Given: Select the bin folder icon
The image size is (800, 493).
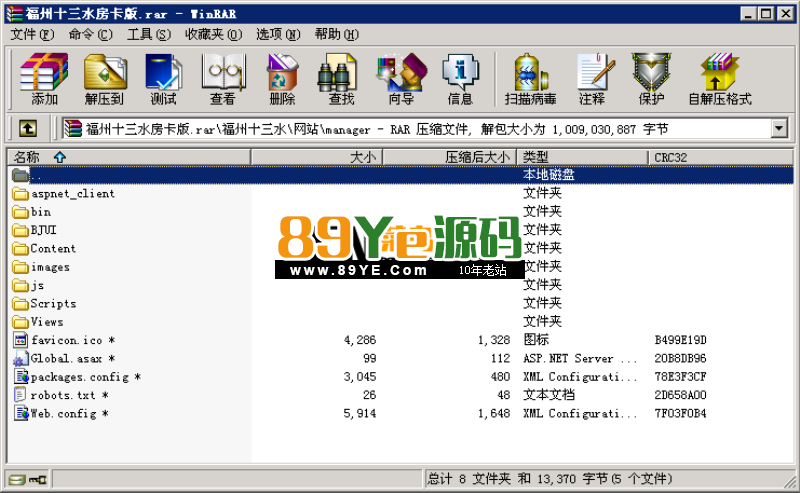Looking at the screenshot, I should pyautogui.click(x=20, y=212).
